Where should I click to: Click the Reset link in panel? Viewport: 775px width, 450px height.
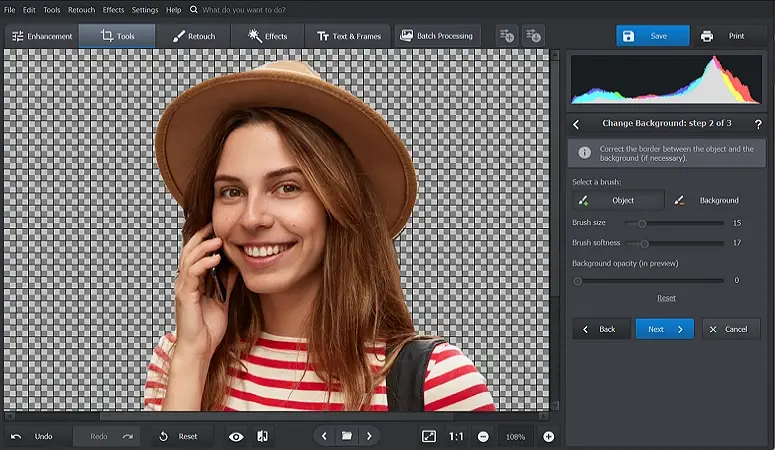pos(666,298)
